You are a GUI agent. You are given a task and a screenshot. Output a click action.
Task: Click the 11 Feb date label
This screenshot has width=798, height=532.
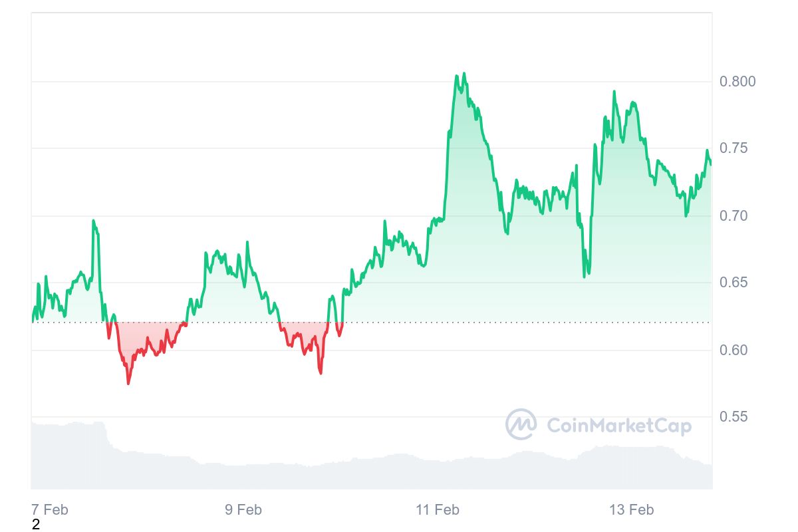click(x=438, y=510)
